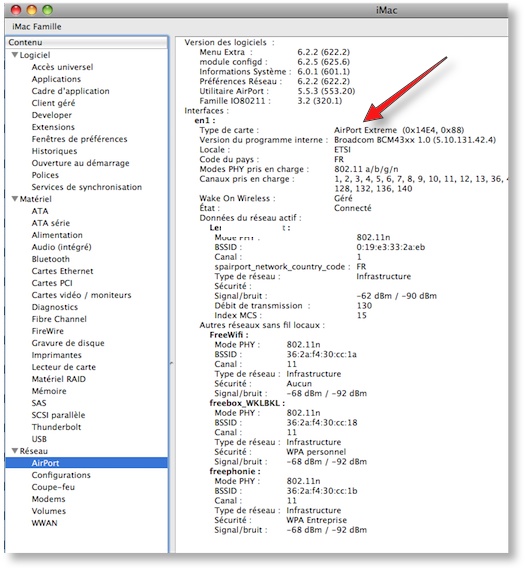Viewport: 525px width, 571px height.
Task: Click the en1 interface heading
Action: [205, 120]
